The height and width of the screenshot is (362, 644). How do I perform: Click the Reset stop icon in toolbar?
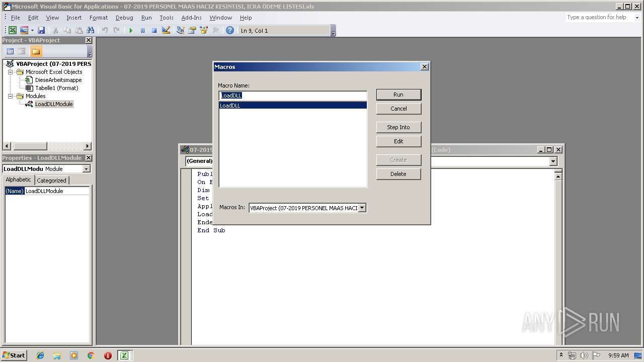(x=154, y=30)
